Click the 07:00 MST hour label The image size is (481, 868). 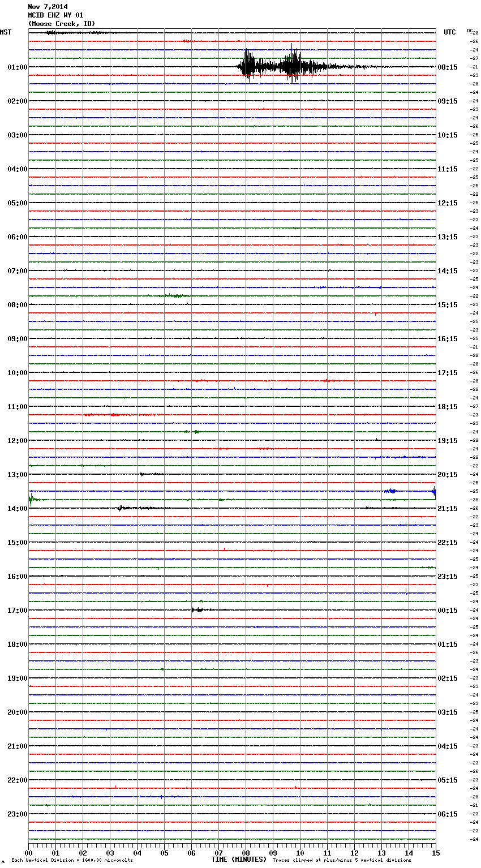coord(18,271)
